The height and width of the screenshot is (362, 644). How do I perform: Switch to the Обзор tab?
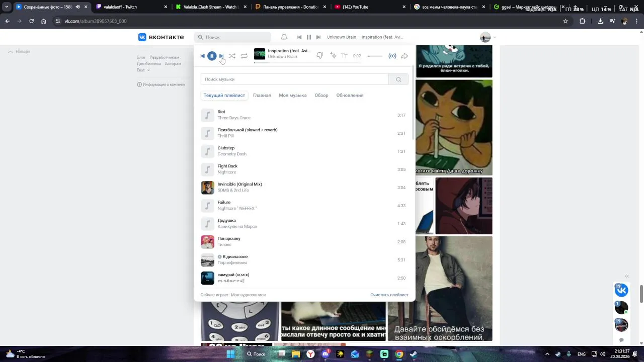(321, 96)
